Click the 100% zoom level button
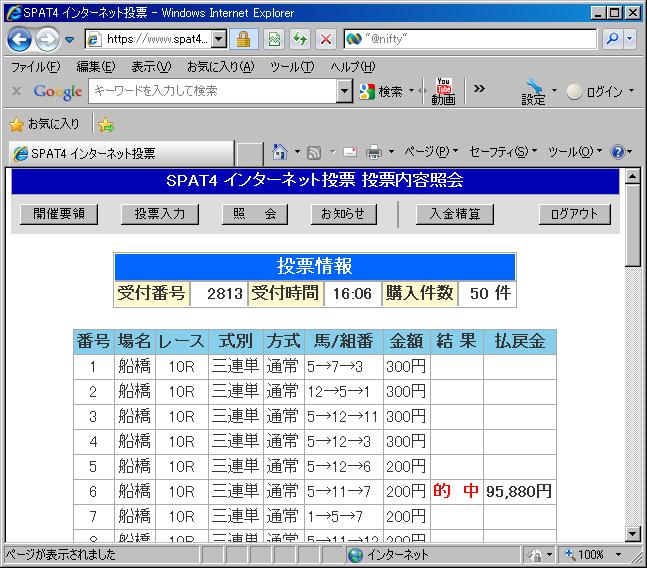Viewport: 647px width, 568px height. [x=585, y=554]
